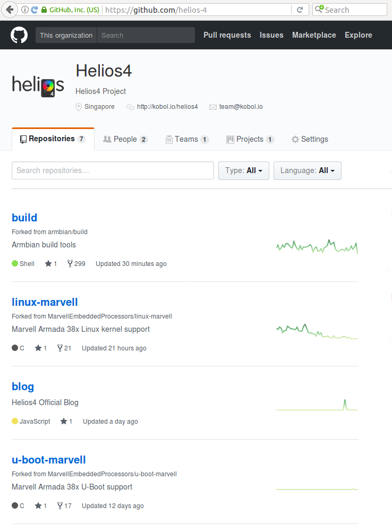Open the linux-marvell repository link
This screenshot has height=532, width=392.
[45, 302]
